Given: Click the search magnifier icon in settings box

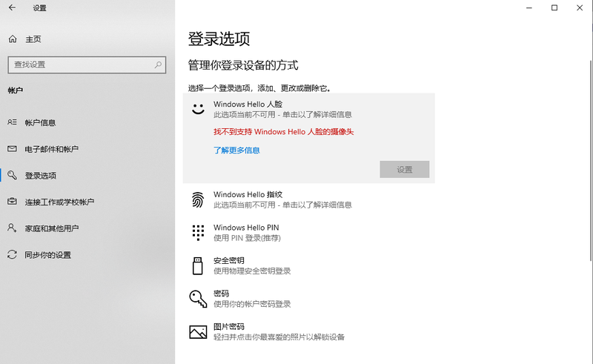Looking at the screenshot, I should tap(158, 65).
